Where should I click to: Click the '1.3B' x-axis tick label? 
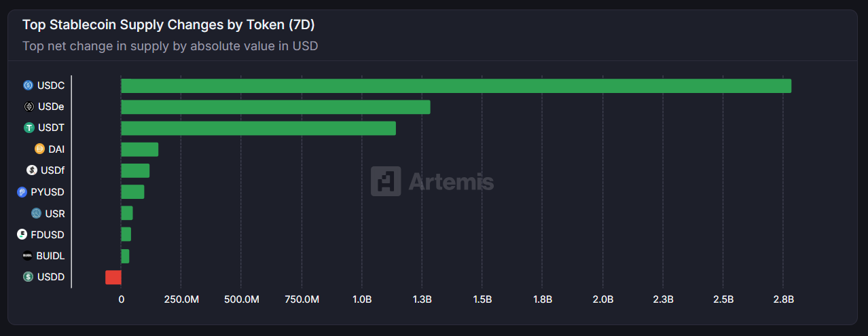coord(422,299)
